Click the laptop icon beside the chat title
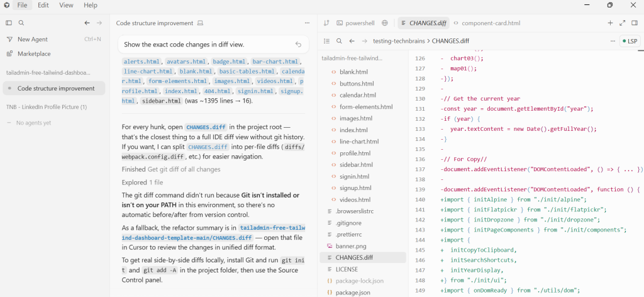This screenshot has width=644, height=297. tap(200, 23)
